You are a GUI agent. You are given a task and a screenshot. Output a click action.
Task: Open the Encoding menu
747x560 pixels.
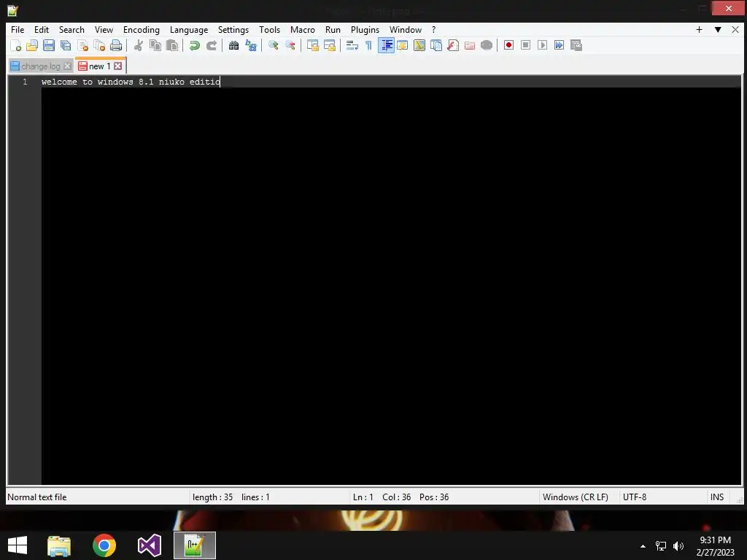[x=141, y=29]
